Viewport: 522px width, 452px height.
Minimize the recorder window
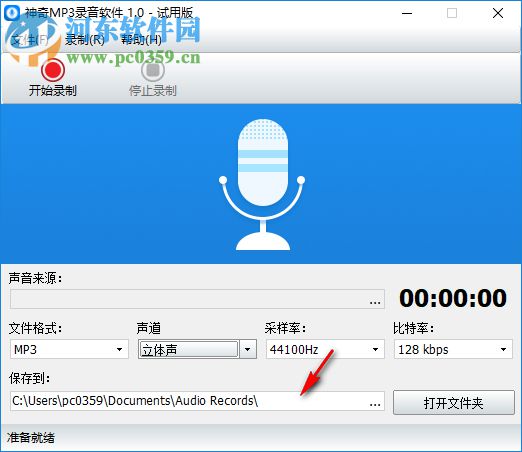pyautogui.click(x=407, y=13)
